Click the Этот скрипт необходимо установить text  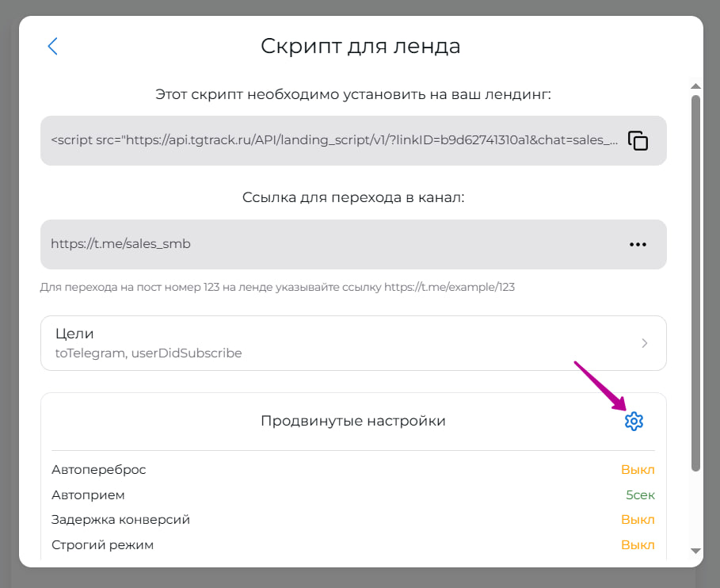point(353,94)
